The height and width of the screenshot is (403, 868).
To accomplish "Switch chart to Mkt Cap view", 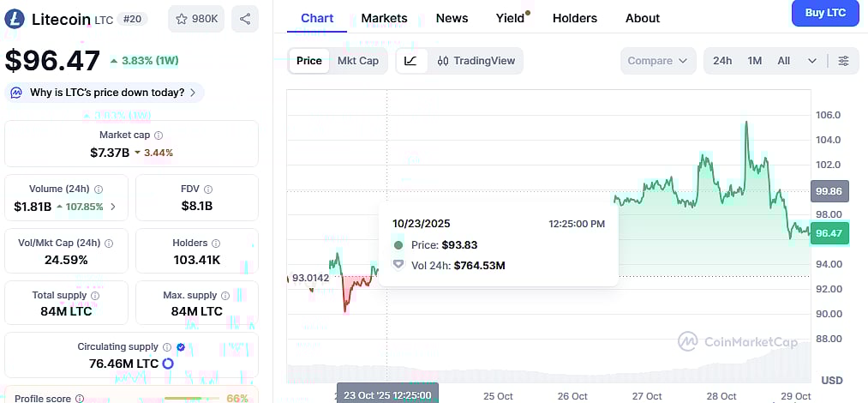I will (x=358, y=61).
